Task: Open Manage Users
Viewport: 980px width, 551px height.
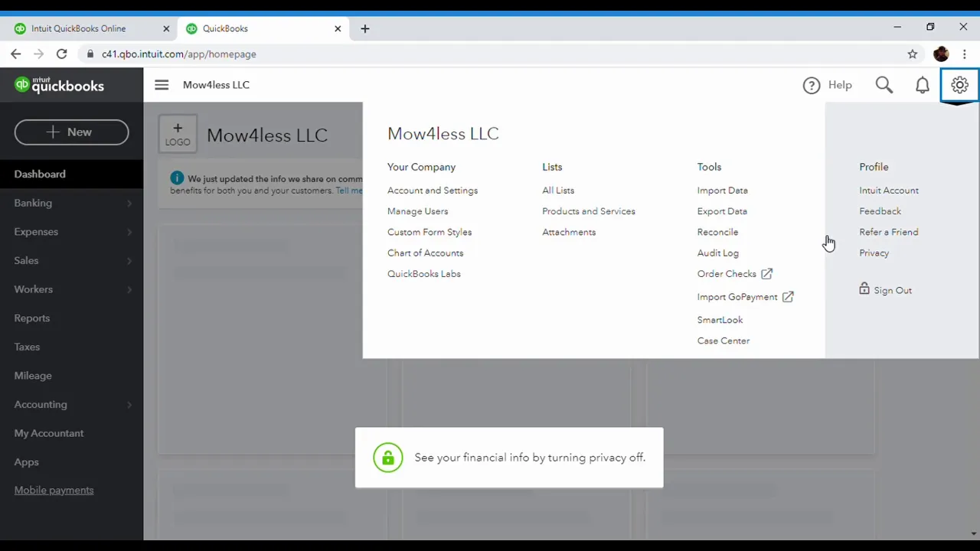Action: [417, 211]
